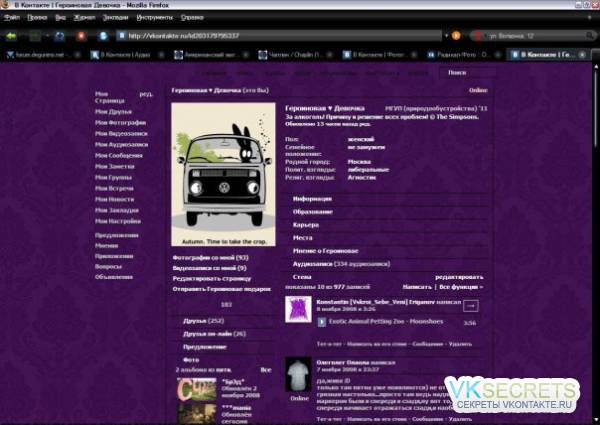Click the green back arrow in Firefox toolbar
600x425 pixels.
(x=11, y=36)
